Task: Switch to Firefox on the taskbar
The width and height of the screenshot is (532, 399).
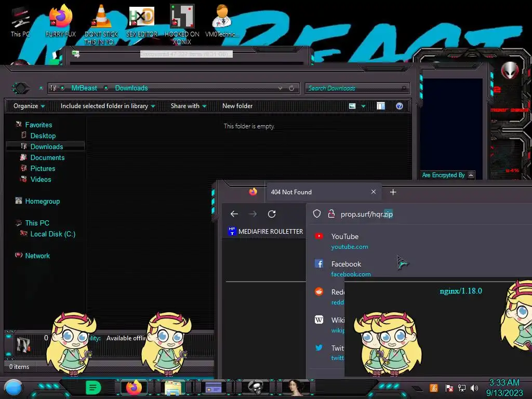Action: point(134,388)
